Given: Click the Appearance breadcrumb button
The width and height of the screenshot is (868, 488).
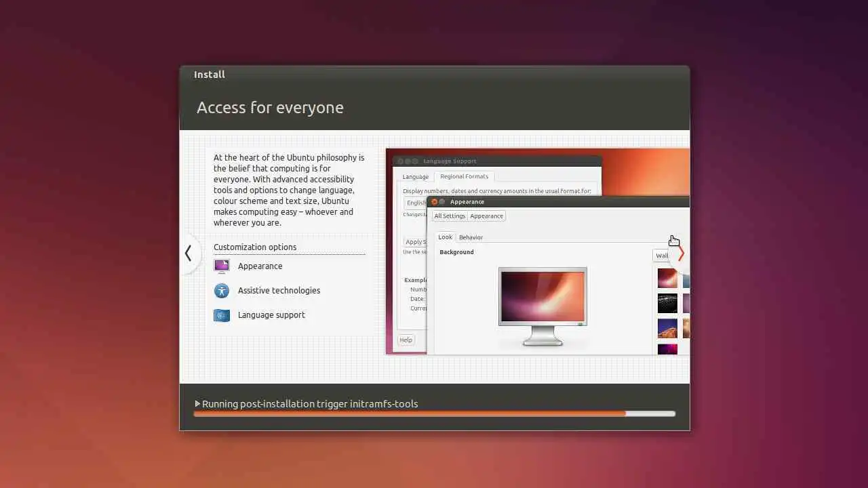Looking at the screenshot, I should point(486,216).
